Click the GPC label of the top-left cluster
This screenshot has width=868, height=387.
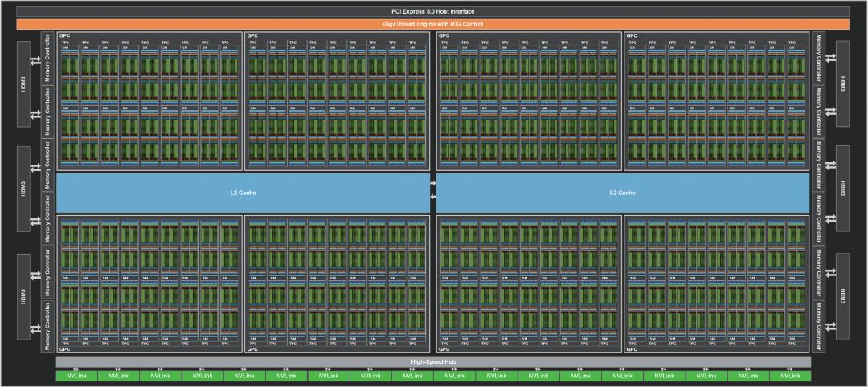tap(63, 35)
